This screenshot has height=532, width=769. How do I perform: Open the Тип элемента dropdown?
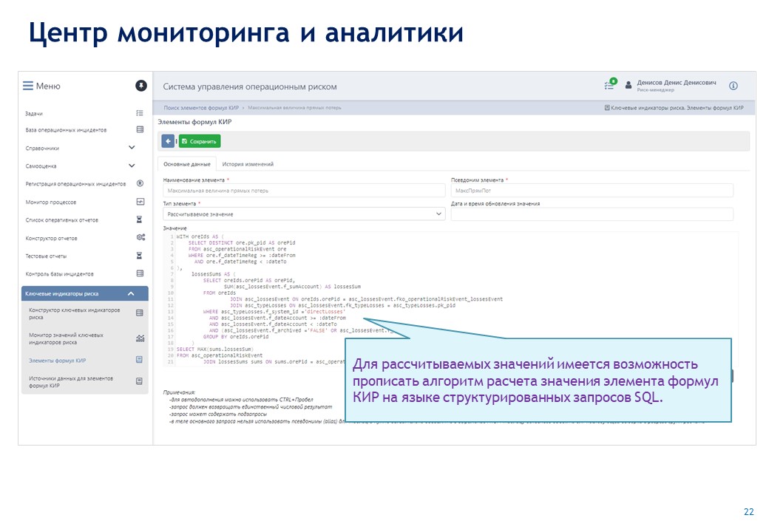coord(304,214)
